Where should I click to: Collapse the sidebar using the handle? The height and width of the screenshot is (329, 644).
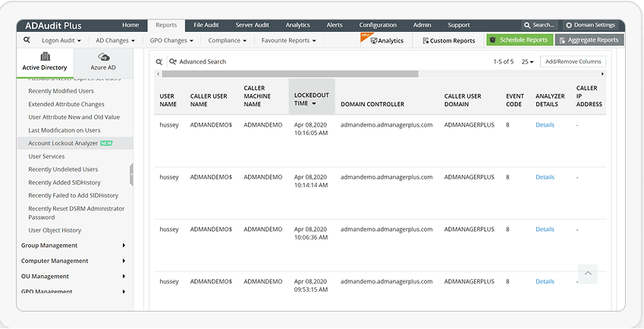[131, 175]
